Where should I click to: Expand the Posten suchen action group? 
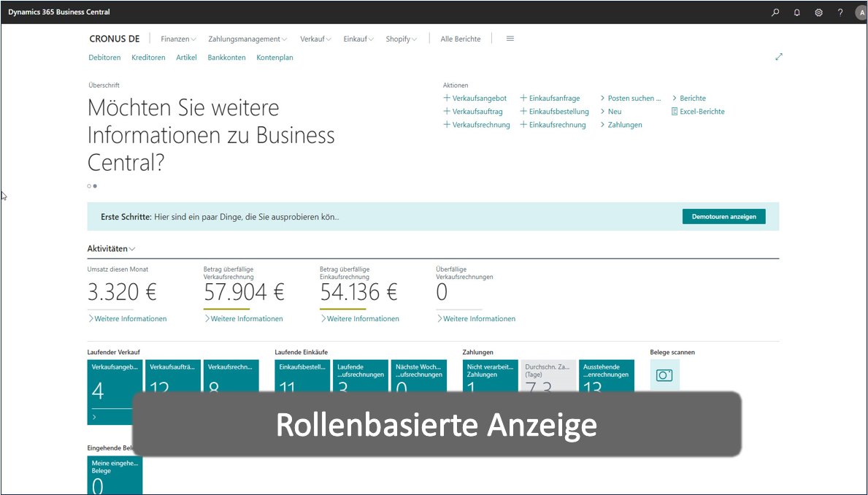coord(631,98)
